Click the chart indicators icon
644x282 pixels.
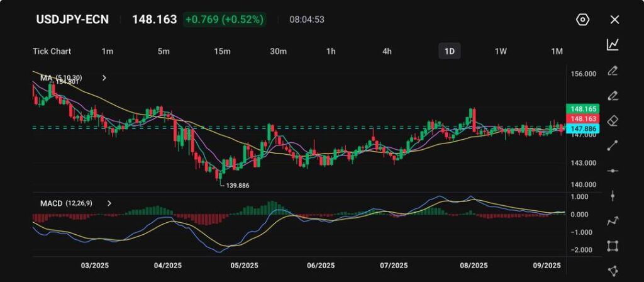tap(613, 45)
